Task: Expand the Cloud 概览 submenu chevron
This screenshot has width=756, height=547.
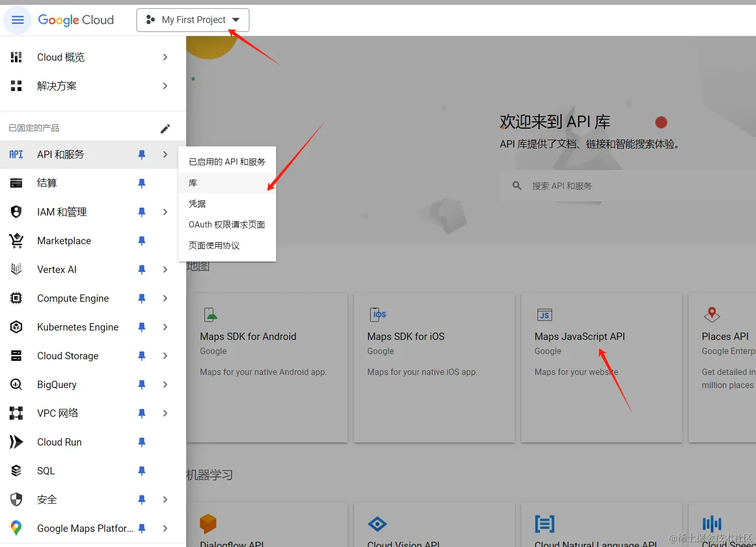Action: coord(165,57)
